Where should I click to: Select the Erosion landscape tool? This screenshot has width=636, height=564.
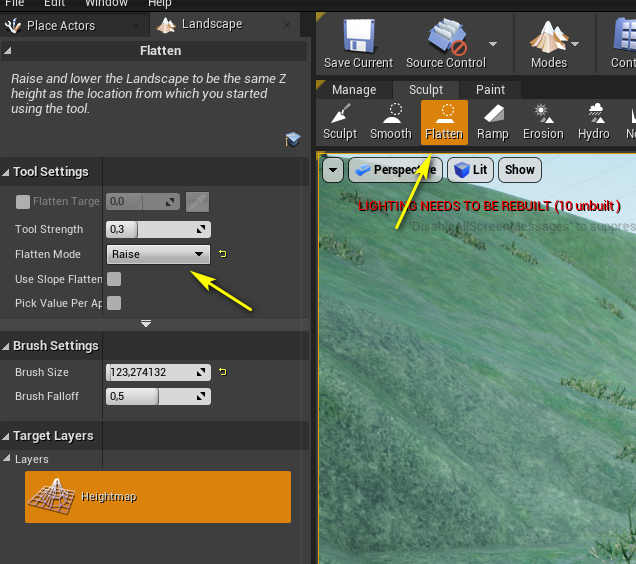pos(543,122)
